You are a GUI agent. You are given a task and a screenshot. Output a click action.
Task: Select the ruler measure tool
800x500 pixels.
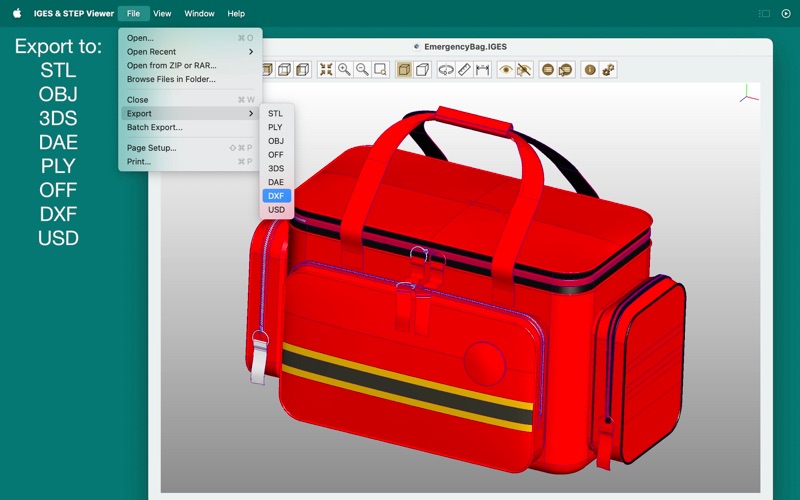coord(464,69)
